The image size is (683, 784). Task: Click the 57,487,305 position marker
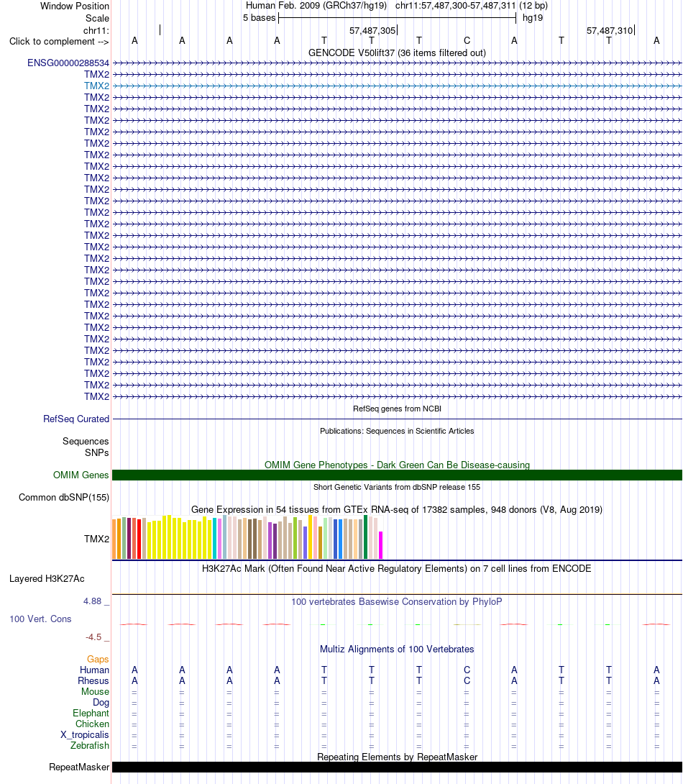point(372,30)
